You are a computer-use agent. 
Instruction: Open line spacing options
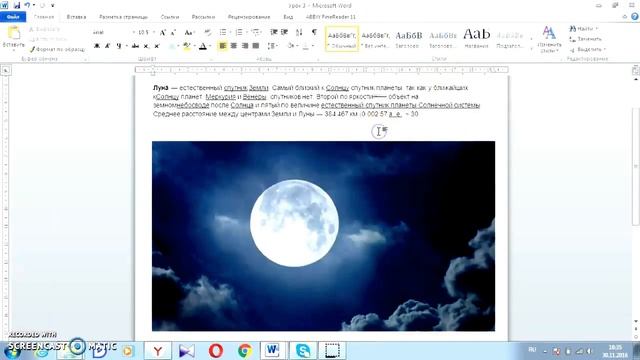273,46
